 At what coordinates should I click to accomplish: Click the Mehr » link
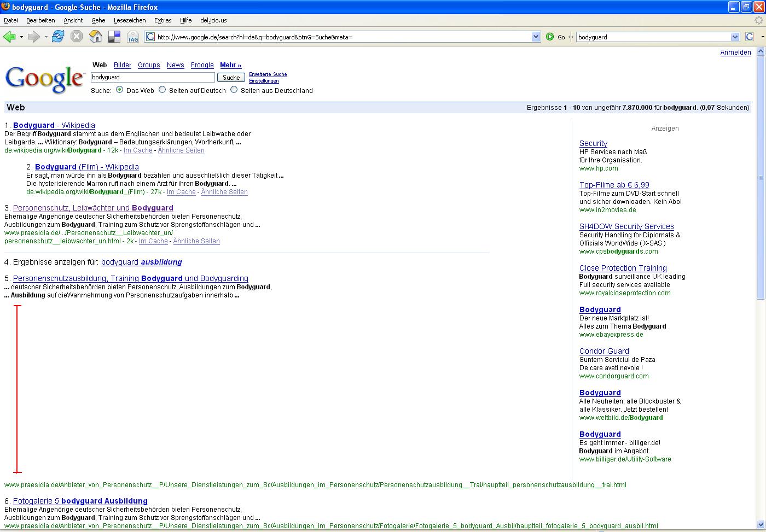click(230, 65)
